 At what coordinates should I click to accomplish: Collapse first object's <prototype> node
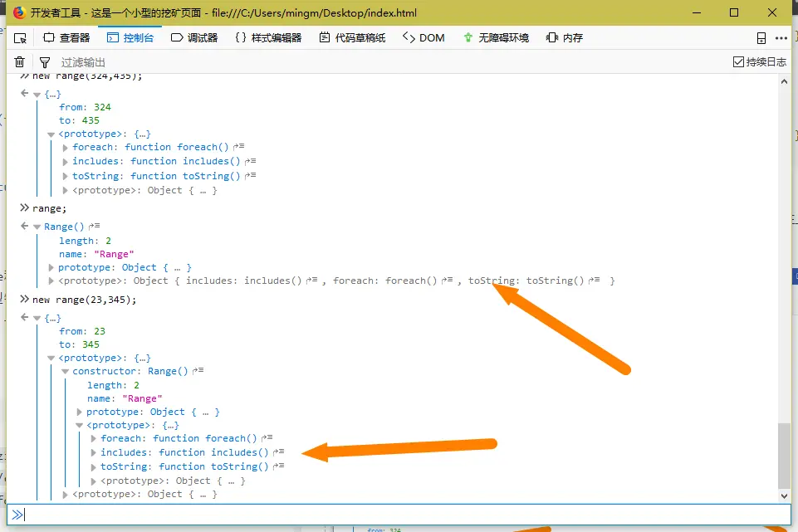51,134
